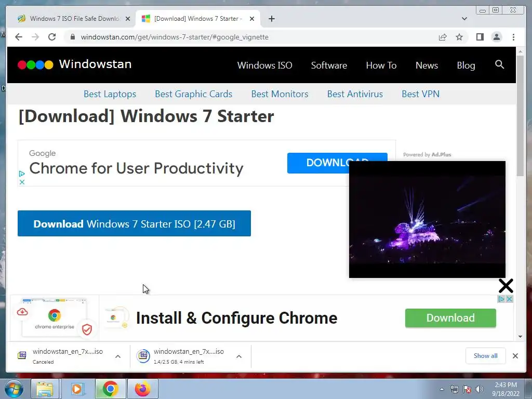Open the Software menu item
Screen dimensions: 532x399
click(329, 65)
